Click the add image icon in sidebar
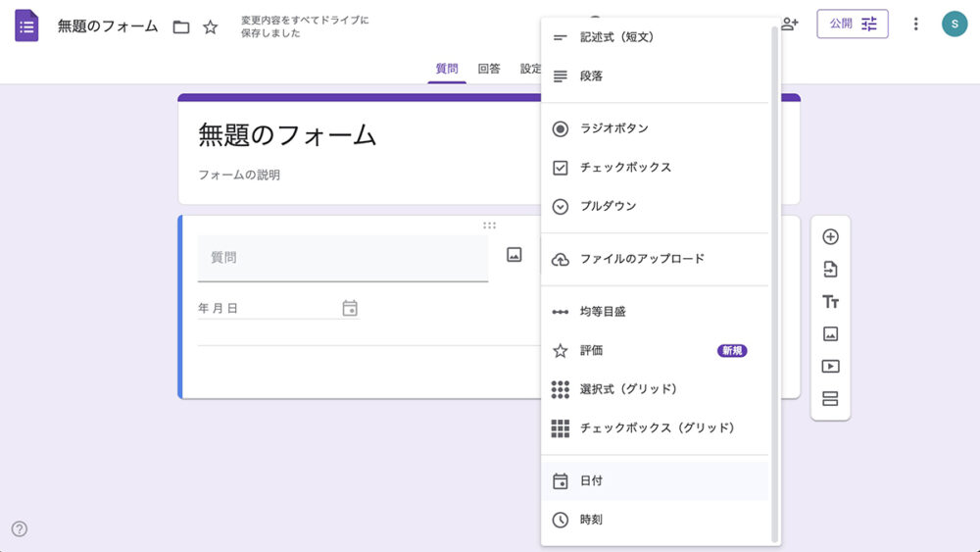This screenshot has width=980, height=552. click(x=830, y=334)
